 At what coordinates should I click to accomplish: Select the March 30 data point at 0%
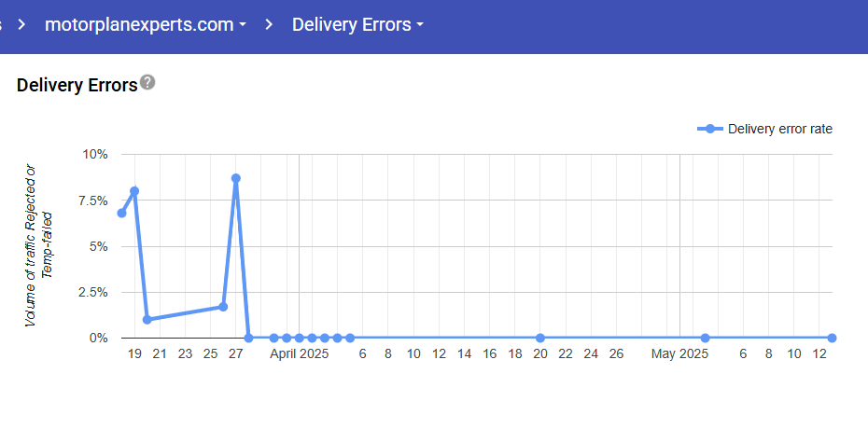(273, 338)
